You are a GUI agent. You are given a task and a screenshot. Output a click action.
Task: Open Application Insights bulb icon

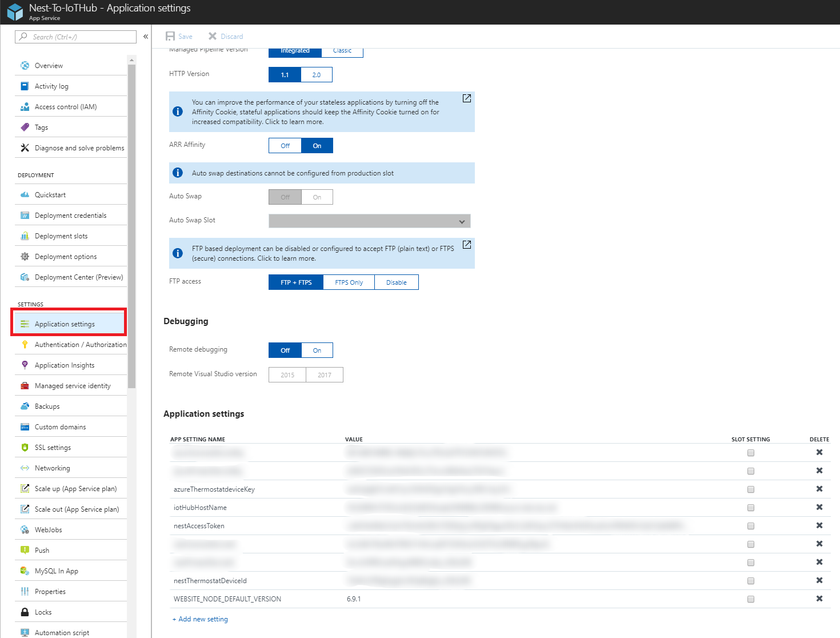click(x=25, y=365)
